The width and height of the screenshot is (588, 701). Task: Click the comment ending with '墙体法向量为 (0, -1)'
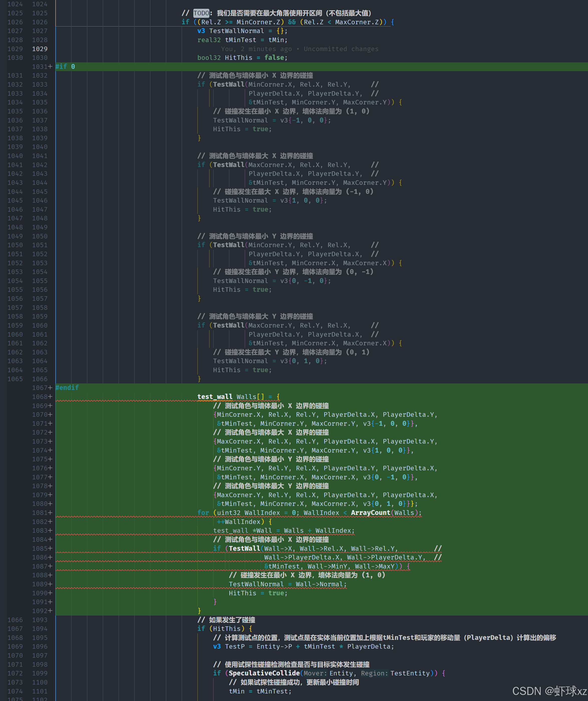293,272
